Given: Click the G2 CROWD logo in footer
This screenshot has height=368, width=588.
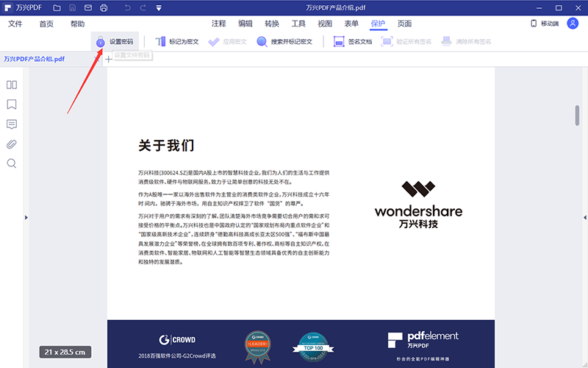Looking at the screenshot, I should tap(177, 340).
